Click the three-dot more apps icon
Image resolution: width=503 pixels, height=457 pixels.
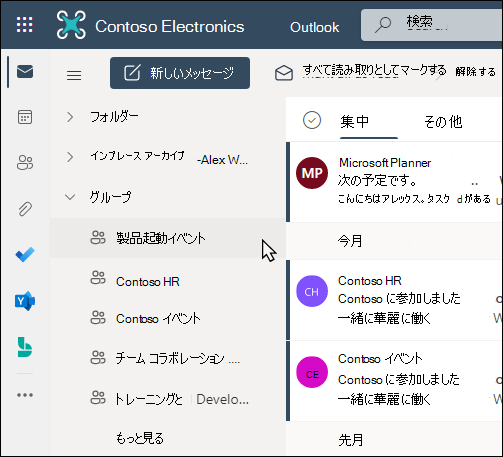coord(25,395)
